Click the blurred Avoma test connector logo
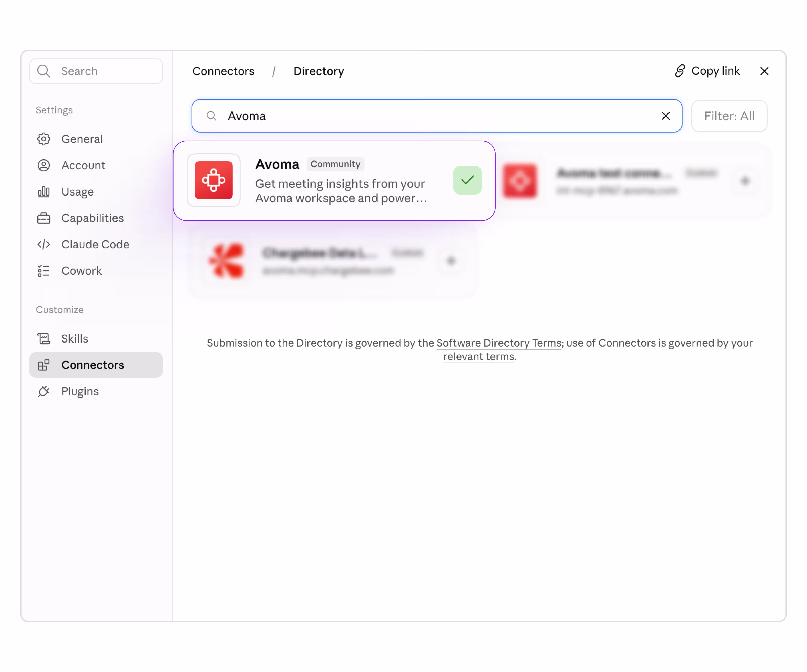The image size is (807, 672). coord(520,181)
